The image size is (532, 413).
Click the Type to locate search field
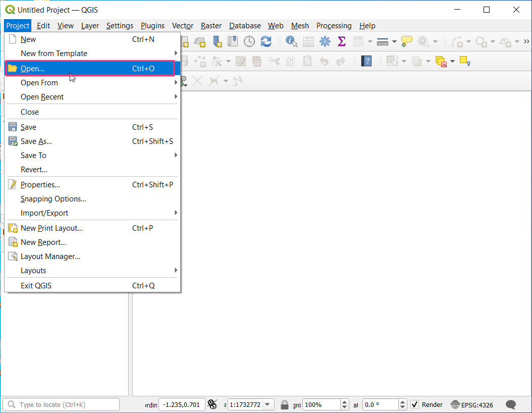pos(61,404)
